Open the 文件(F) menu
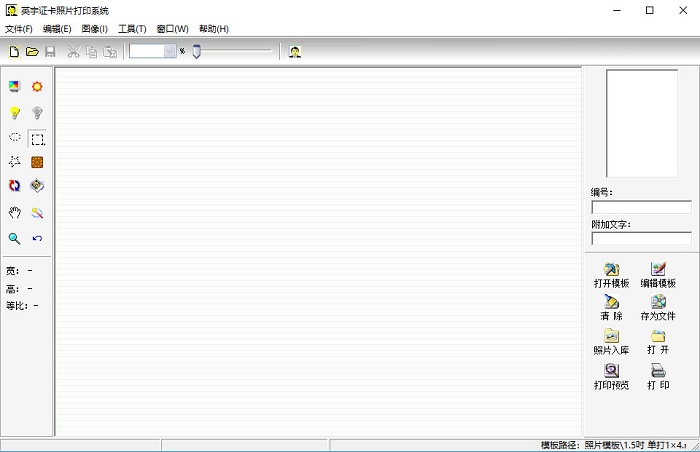The height and width of the screenshot is (452, 700). pyautogui.click(x=19, y=29)
